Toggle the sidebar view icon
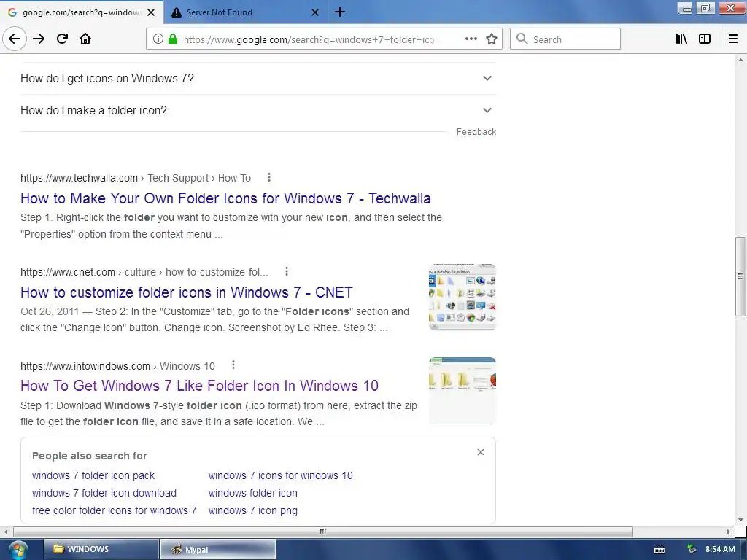The height and width of the screenshot is (560, 747). pos(705,39)
